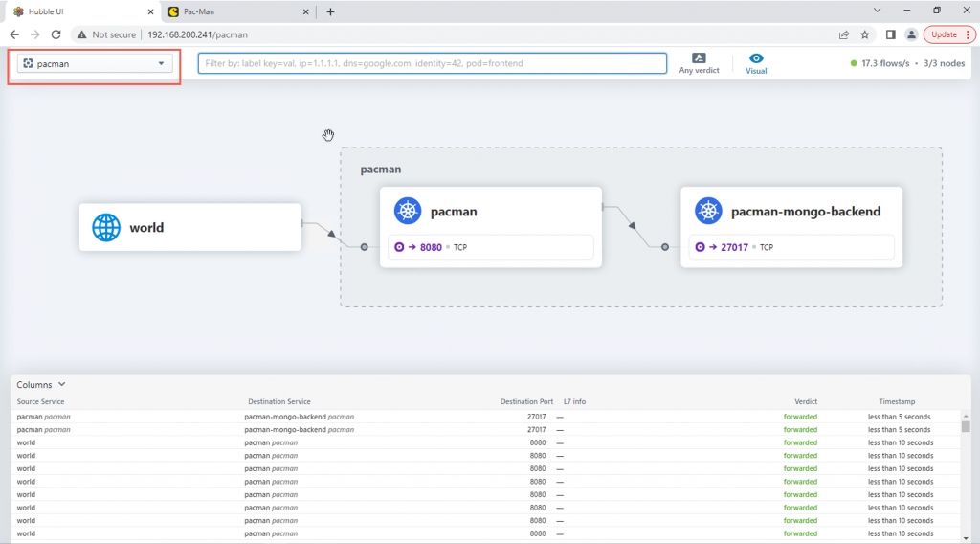Expand the Columns menu
The image size is (980, 544).
click(40, 385)
